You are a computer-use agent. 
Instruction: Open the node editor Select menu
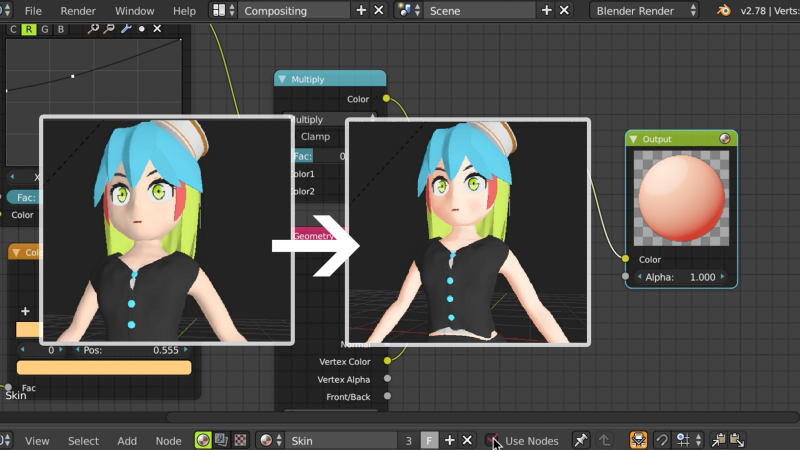point(83,441)
